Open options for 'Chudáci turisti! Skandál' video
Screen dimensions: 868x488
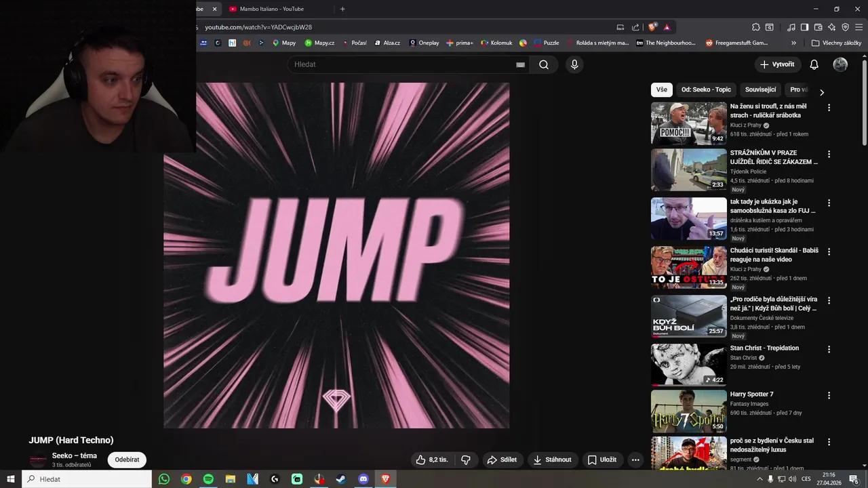click(x=829, y=251)
